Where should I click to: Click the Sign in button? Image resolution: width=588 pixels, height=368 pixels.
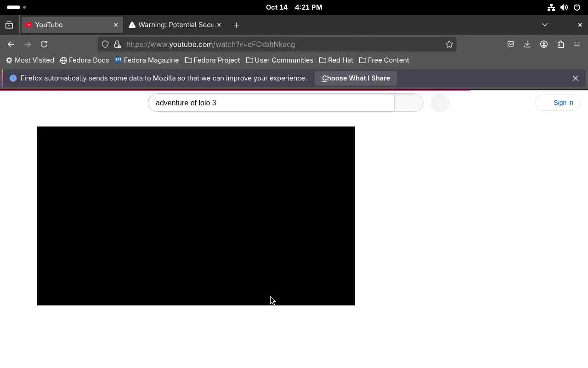(x=558, y=103)
